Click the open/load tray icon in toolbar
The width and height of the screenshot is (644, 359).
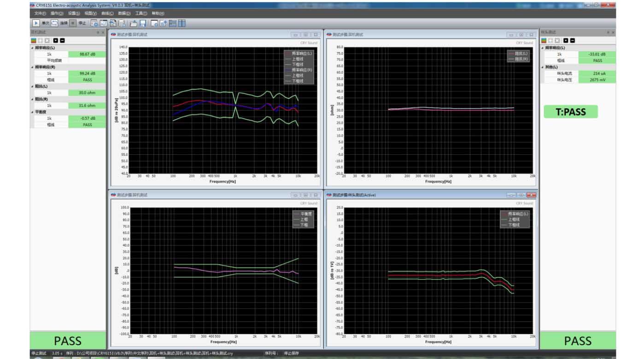click(134, 23)
